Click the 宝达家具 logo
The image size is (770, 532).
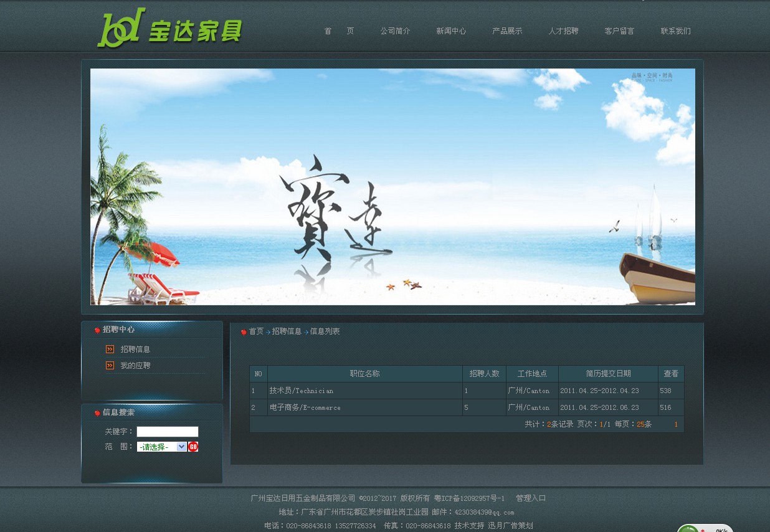tap(169, 29)
